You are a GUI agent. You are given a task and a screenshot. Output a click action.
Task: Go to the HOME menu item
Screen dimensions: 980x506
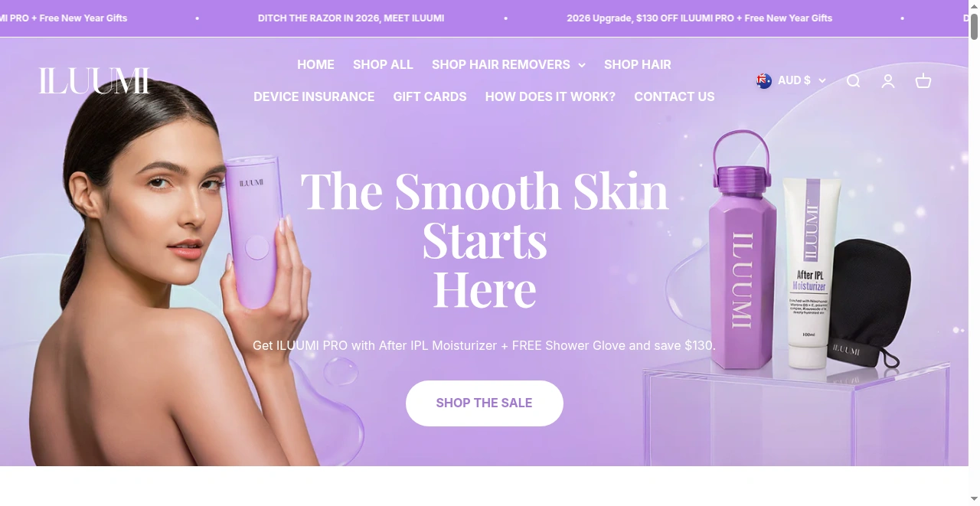(x=315, y=65)
